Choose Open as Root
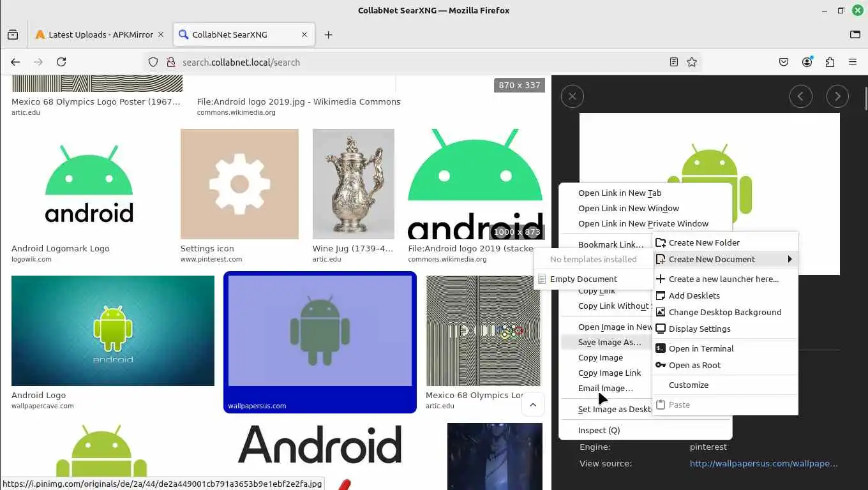The height and width of the screenshot is (490, 868). pos(726,365)
